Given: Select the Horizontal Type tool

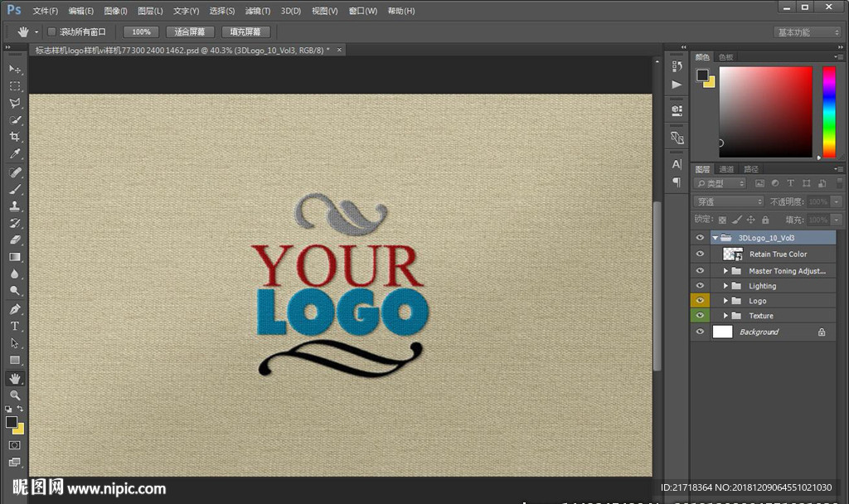Looking at the screenshot, I should [x=15, y=326].
